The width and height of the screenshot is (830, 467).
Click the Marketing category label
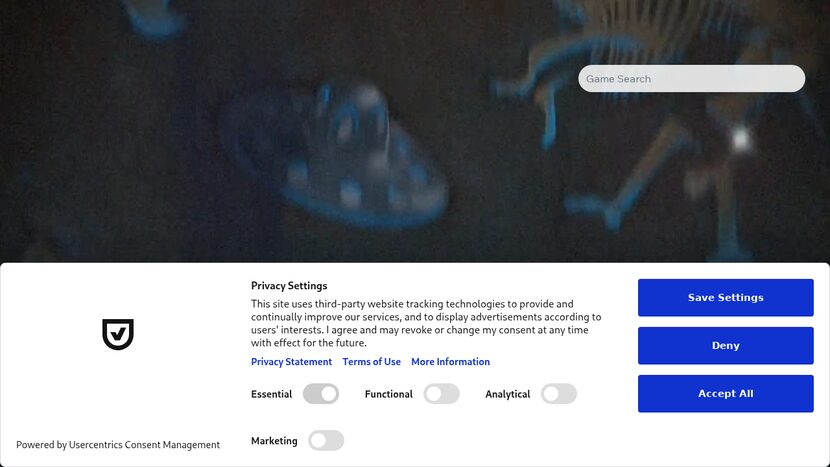pyautogui.click(x=274, y=441)
